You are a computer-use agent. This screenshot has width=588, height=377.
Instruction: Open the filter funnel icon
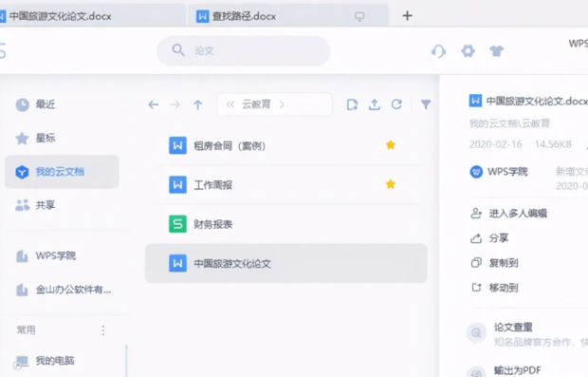pos(426,104)
